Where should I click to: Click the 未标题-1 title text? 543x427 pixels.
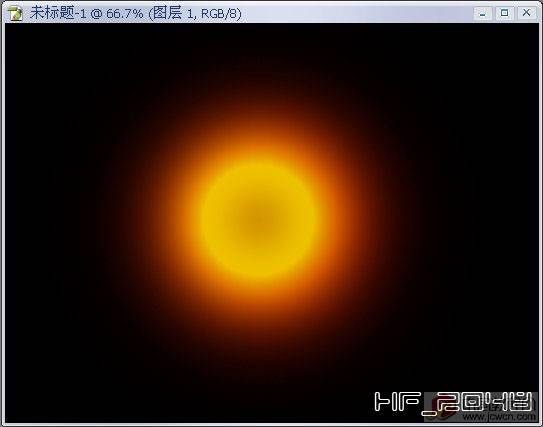pos(58,14)
